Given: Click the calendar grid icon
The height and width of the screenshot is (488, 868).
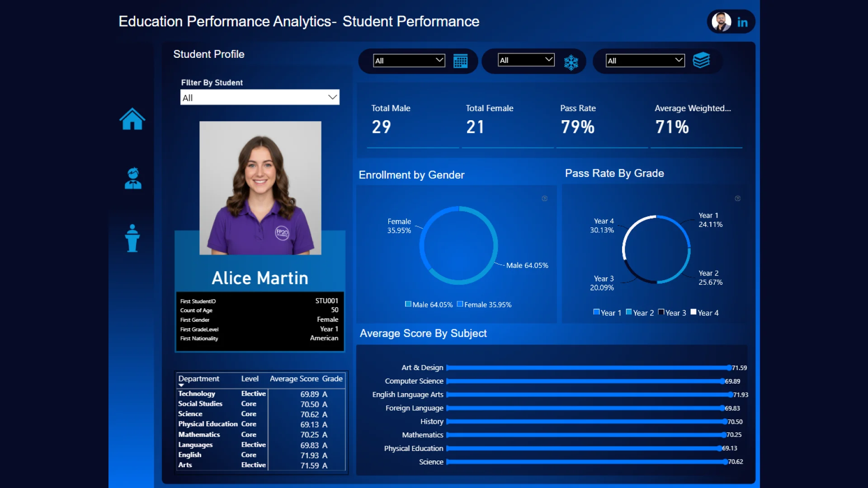Looking at the screenshot, I should 460,61.
